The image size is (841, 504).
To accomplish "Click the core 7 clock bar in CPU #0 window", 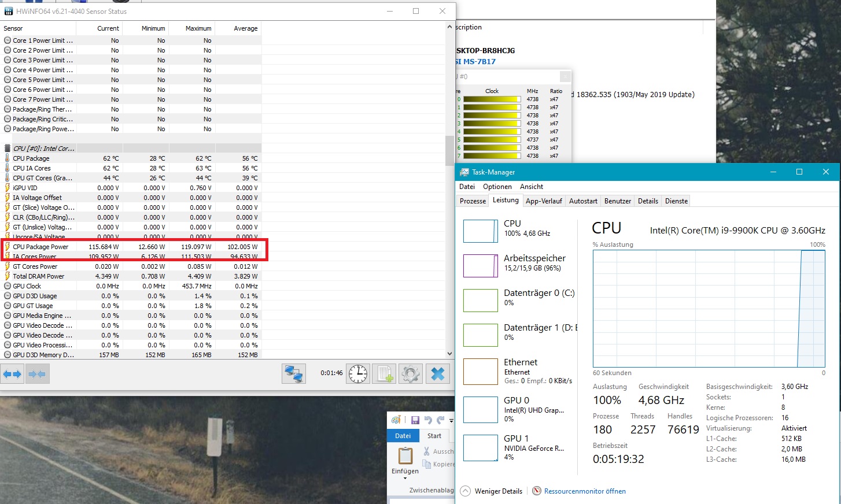I will tap(492, 156).
